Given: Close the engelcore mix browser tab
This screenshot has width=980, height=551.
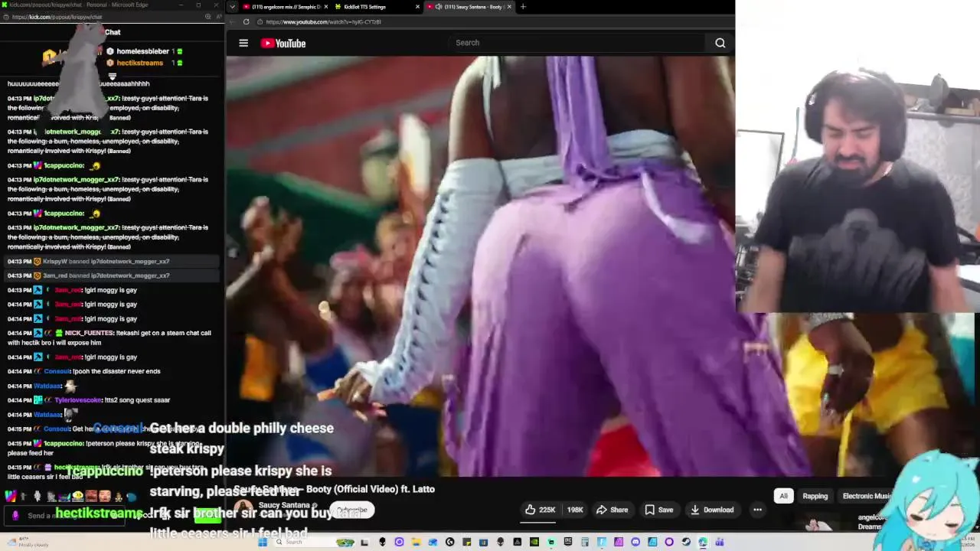Looking at the screenshot, I should 326,7.
